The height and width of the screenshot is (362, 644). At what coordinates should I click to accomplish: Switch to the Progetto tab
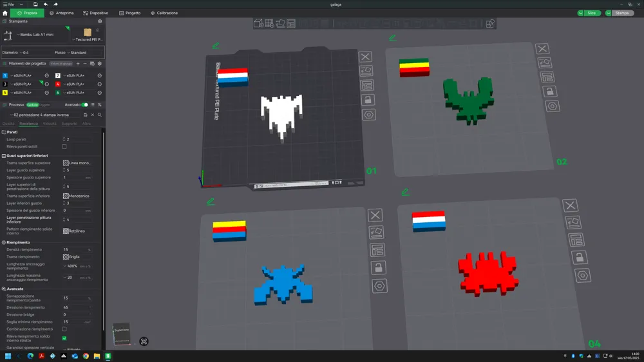(130, 13)
